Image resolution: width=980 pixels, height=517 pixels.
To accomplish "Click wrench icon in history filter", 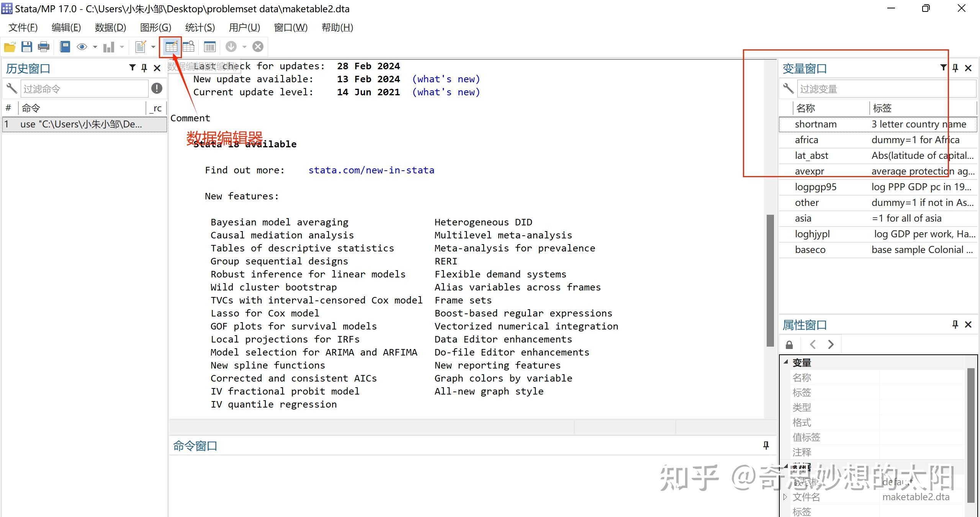I will (x=11, y=88).
